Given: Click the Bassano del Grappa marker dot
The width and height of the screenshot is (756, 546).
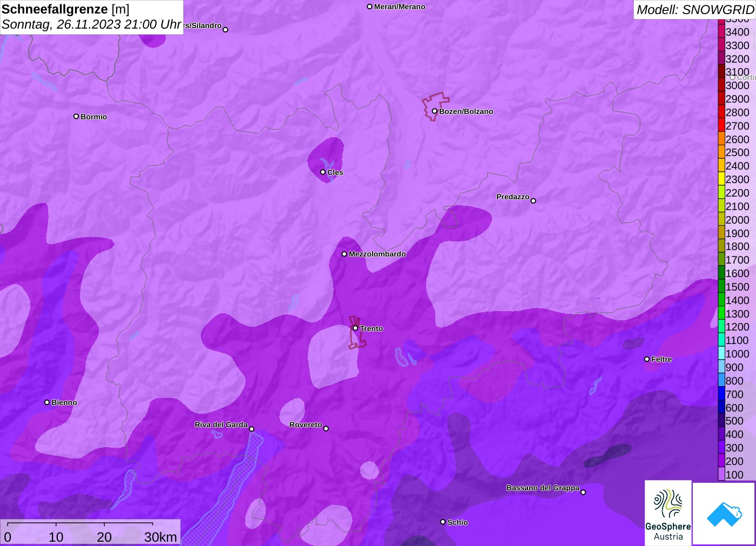Looking at the screenshot, I should click(x=583, y=492).
